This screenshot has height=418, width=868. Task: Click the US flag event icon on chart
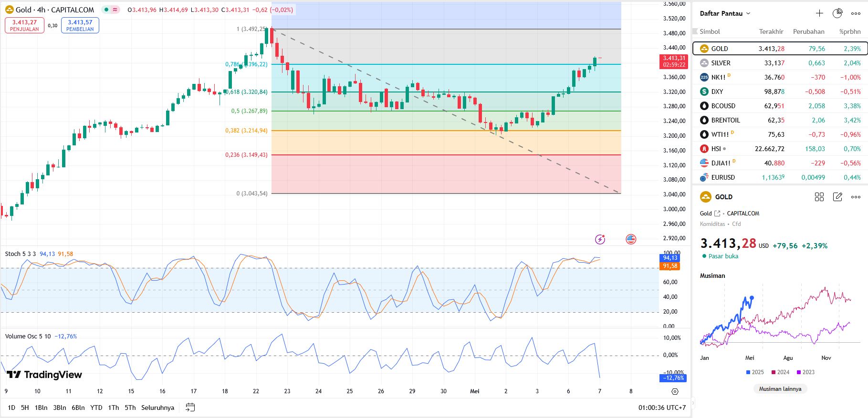click(x=631, y=239)
